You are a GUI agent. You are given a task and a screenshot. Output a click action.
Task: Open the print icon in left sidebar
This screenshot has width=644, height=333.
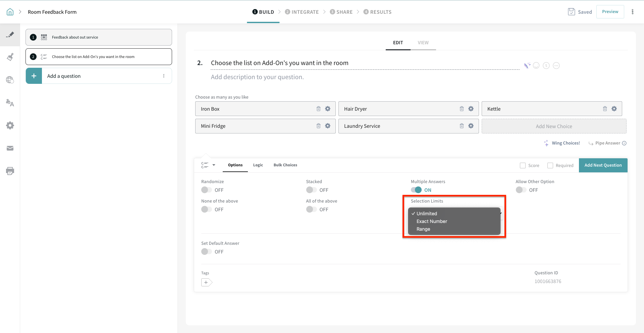[10, 171]
